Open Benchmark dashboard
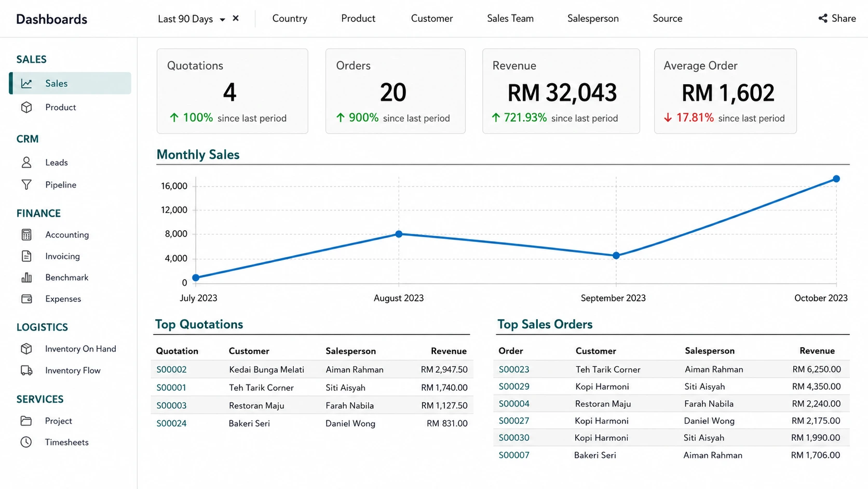The height and width of the screenshot is (489, 868). click(67, 277)
